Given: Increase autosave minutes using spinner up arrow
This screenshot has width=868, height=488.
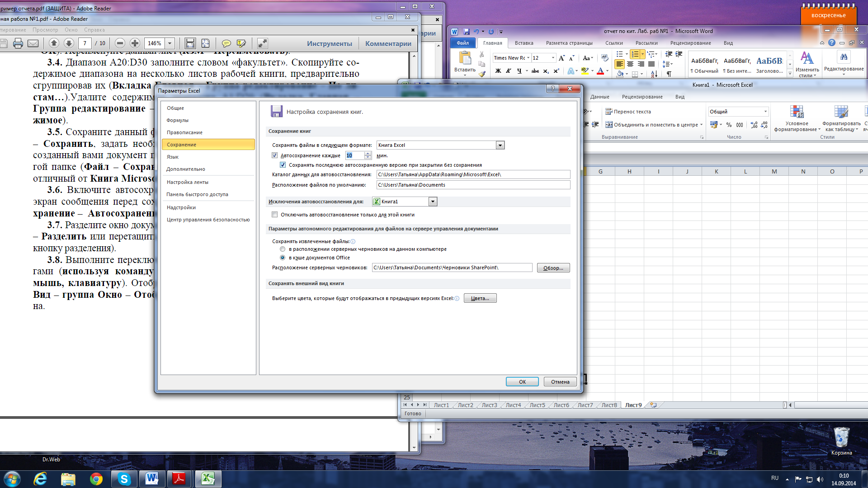Looking at the screenshot, I should (x=368, y=154).
